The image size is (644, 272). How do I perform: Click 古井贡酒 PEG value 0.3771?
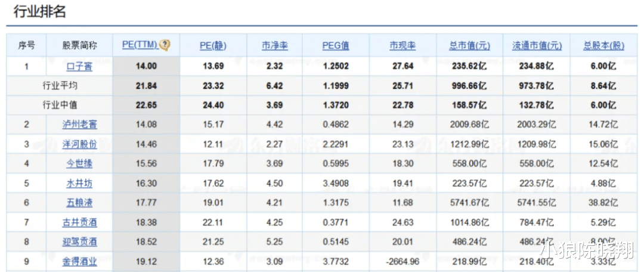click(x=336, y=222)
